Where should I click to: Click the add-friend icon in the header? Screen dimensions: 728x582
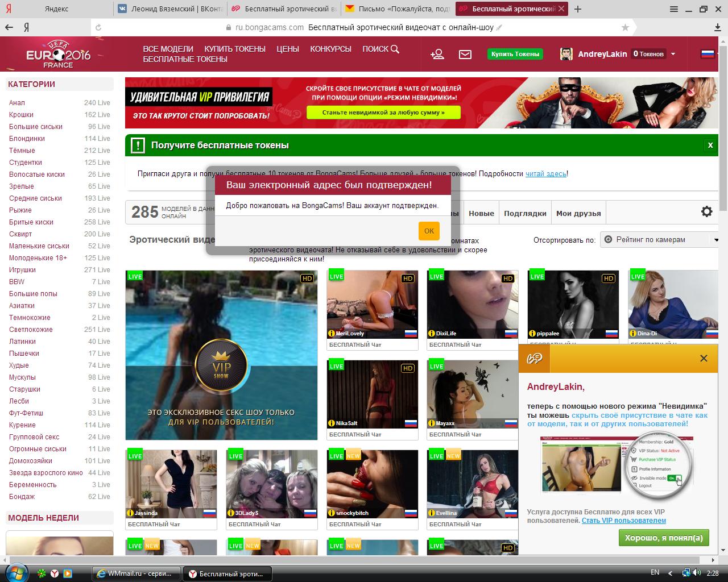437,54
